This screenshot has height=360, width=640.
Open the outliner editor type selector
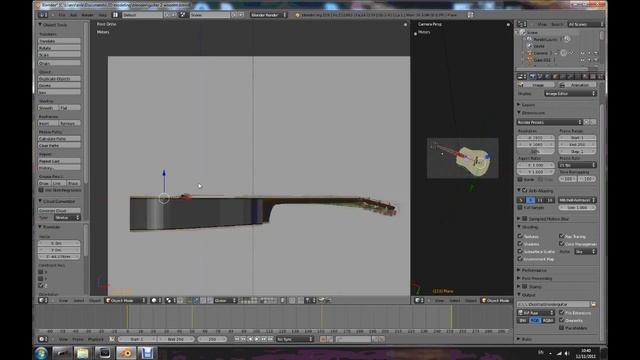pyautogui.click(x=522, y=24)
